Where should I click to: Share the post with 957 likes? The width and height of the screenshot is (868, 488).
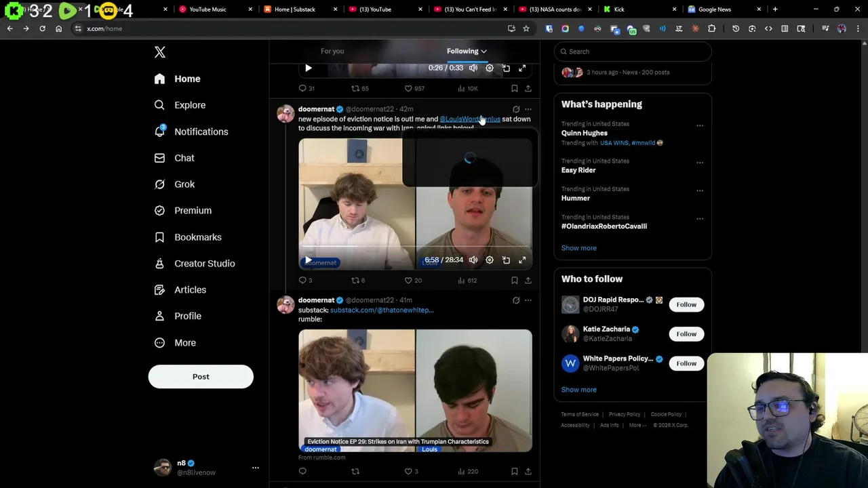528,88
